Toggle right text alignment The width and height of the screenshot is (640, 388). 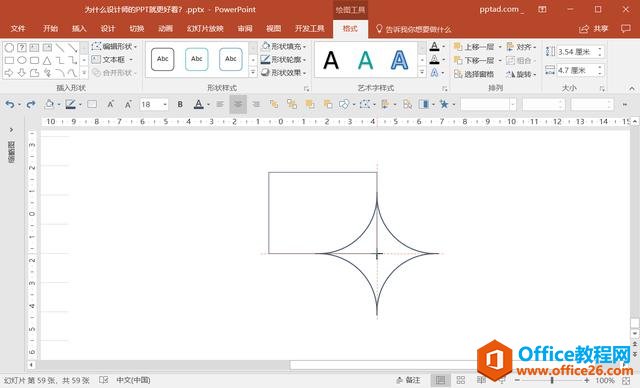256,104
